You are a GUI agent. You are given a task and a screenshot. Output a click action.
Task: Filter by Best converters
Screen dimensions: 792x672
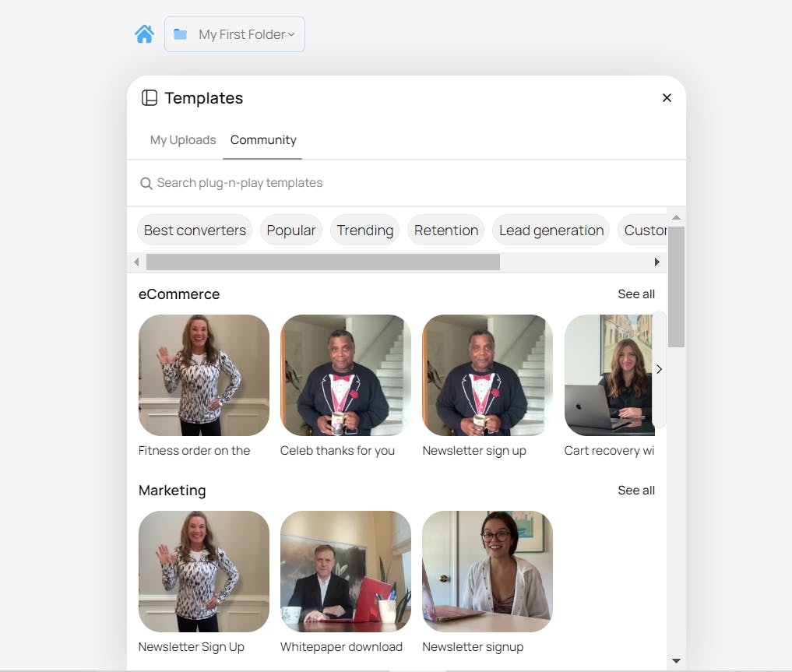(195, 230)
